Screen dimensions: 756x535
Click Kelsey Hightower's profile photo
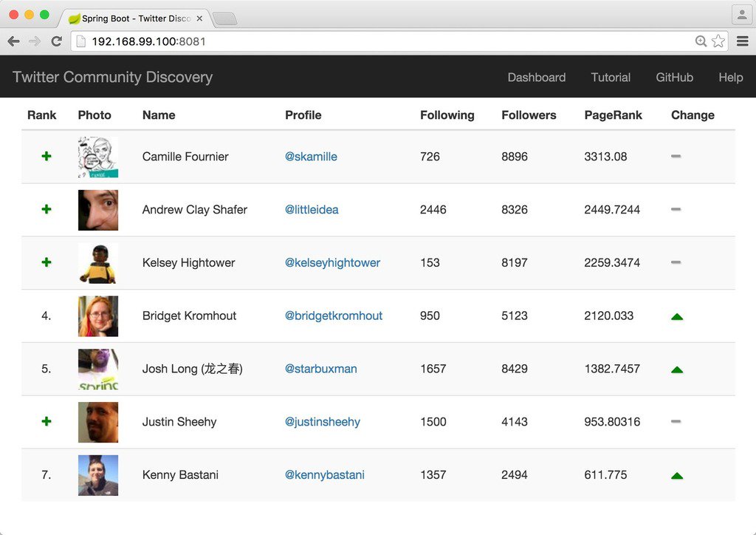click(98, 263)
